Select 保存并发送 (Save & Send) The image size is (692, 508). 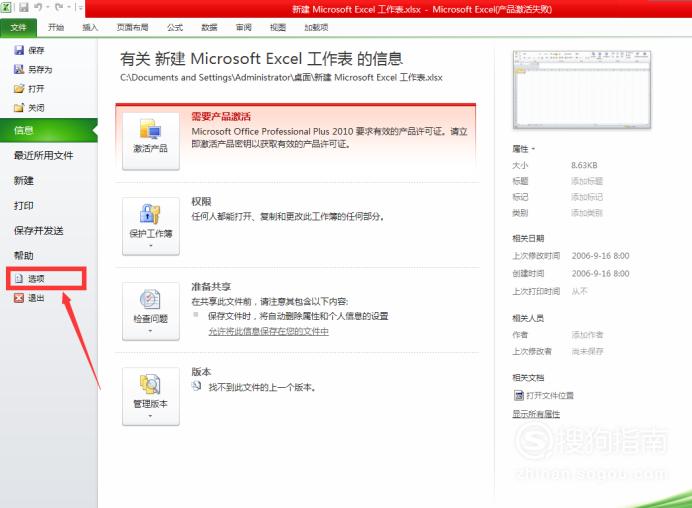[39, 230]
